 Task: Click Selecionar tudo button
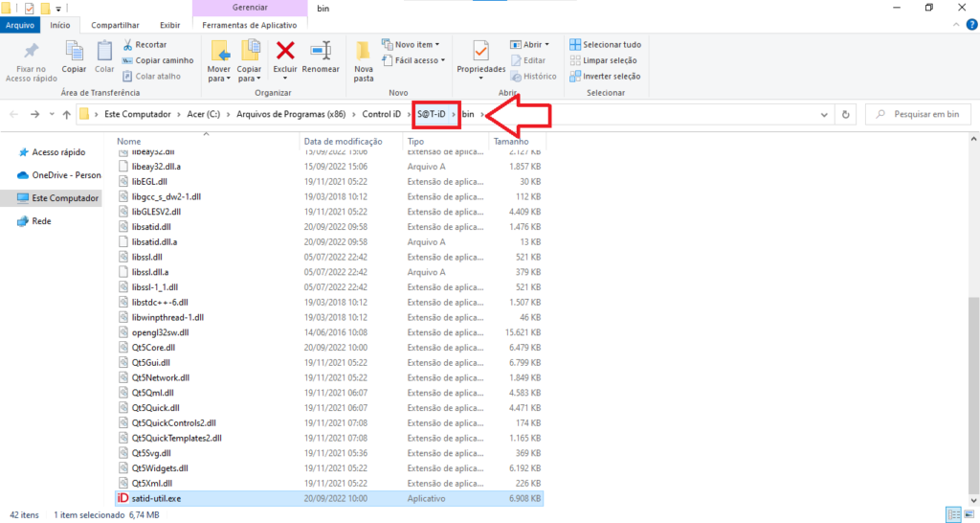point(605,44)
